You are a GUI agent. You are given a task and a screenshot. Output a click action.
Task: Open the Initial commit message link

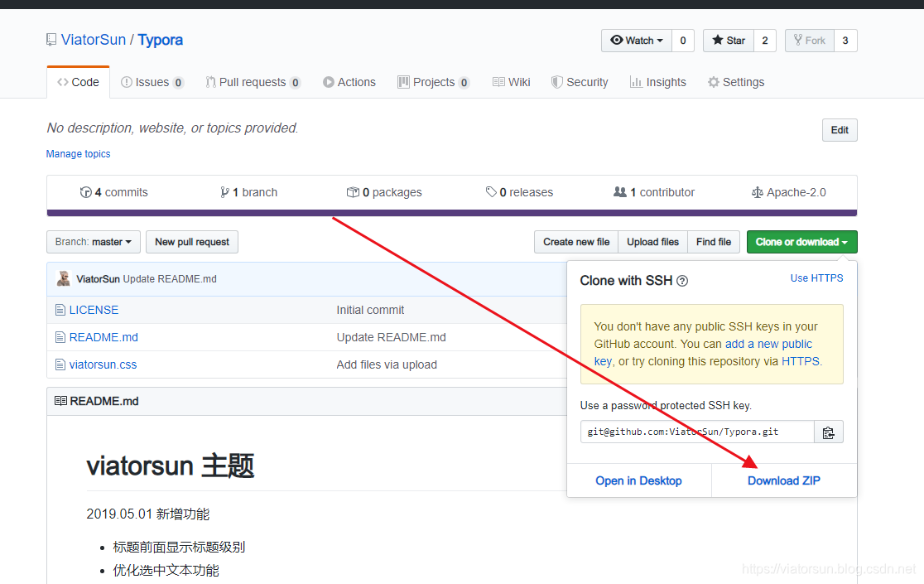pyautogui.click(x=370, y=310)
